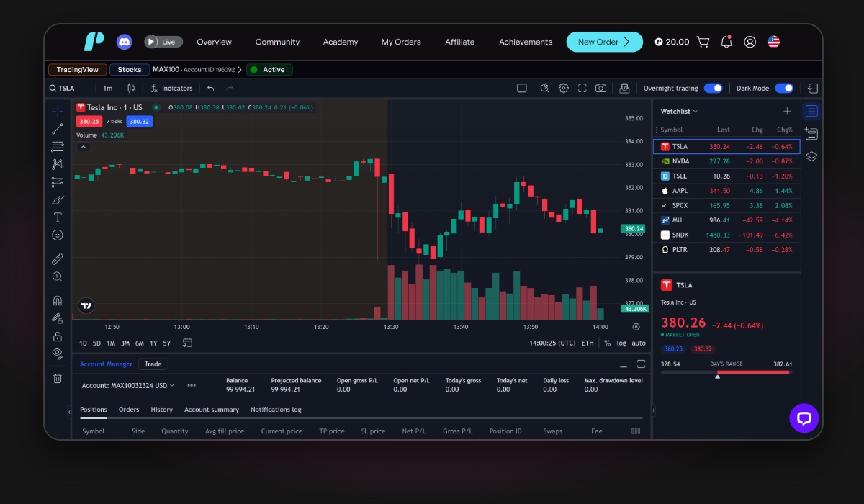Toggle percent scale on chart
Image resolution: width=864 pixels, height=504 pixels.
tap(607, 343)
